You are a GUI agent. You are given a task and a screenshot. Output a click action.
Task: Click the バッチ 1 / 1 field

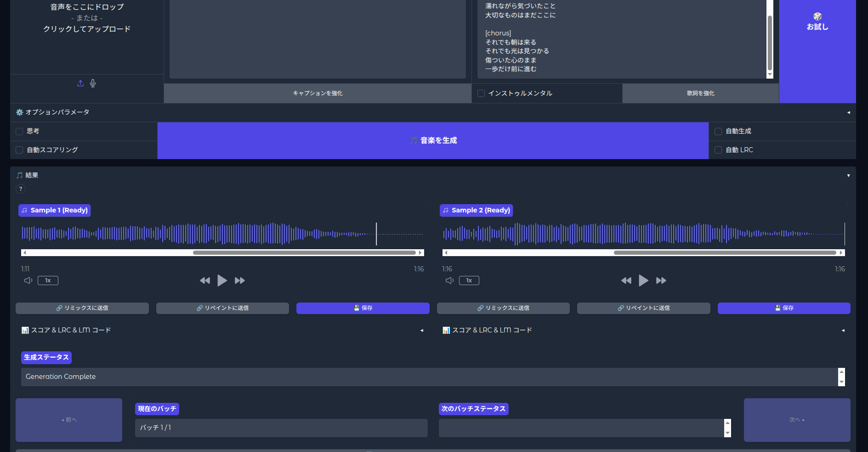(x=281, y=428)
